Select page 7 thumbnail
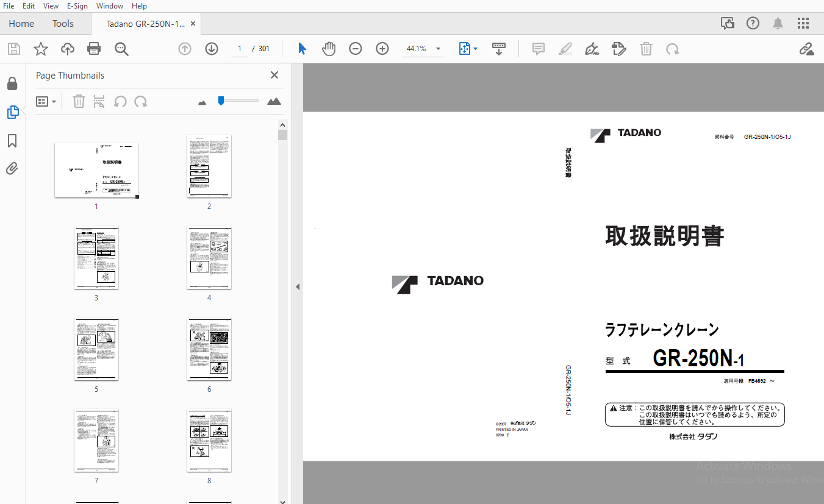The image size is (824, 504). click(x=96, y=441)
